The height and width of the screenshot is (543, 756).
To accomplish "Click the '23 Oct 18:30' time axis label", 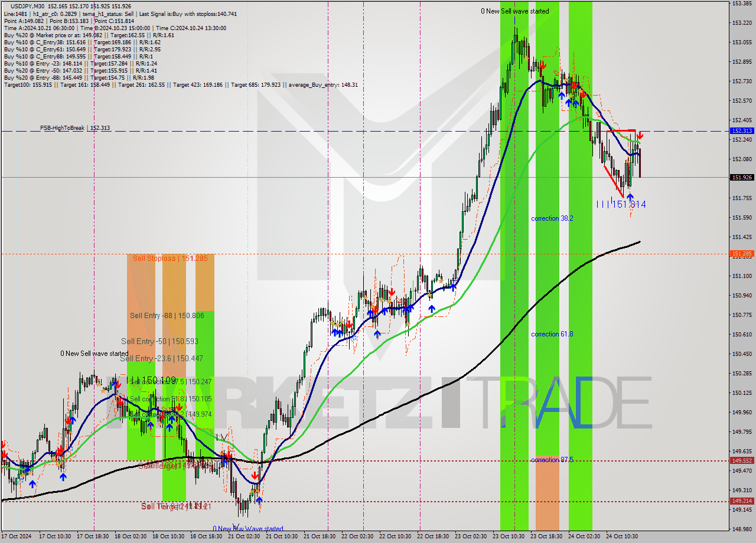I will [x=546, y=537].
